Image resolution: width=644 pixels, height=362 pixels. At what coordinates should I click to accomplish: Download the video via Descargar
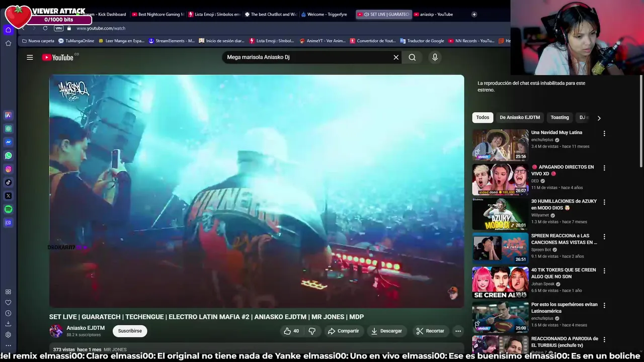pyautogui.click(x=386, y=331)
